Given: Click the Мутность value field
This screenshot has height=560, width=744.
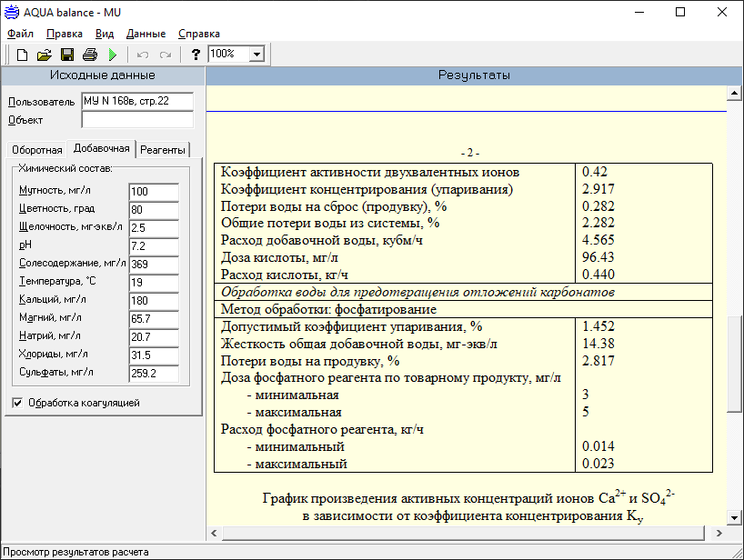Looking at the screenshot, I should [153, 191].
